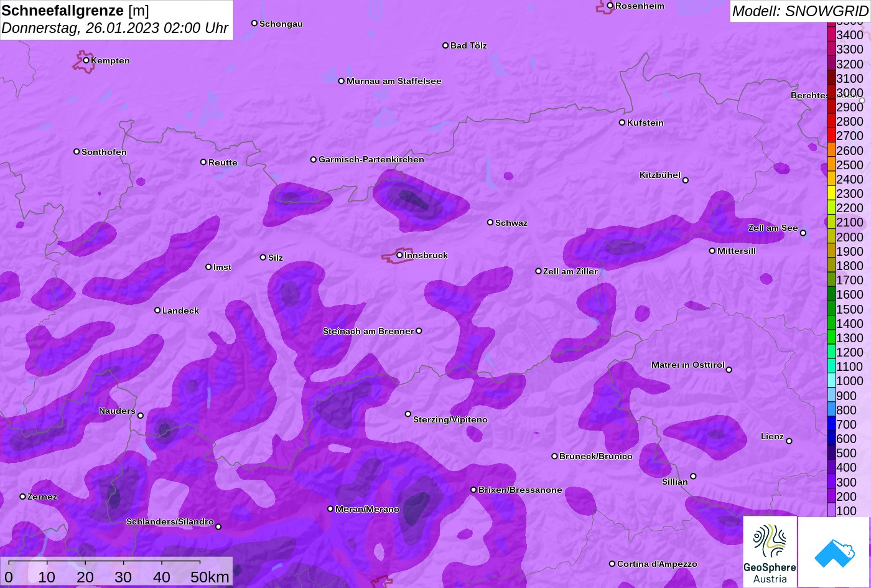Click the Schneefallgrenze [m] title text
Image resolution: width=871 pixels, height=588 pixels.
[75, 11]
